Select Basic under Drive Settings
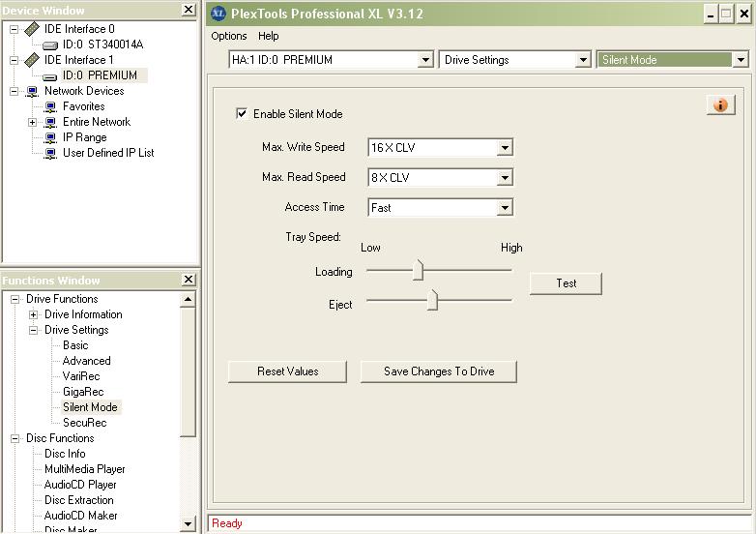This screenshot has height=534, width=756. (75, 345)
